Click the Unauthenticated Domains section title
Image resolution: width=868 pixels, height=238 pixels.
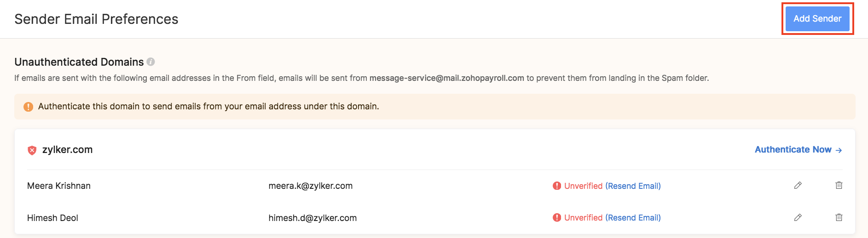point(79,62)
